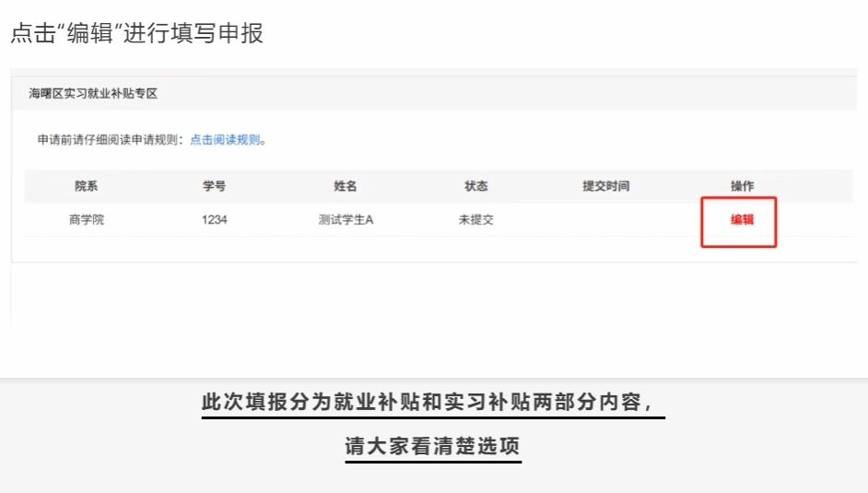Open the 点击阅读规则 link
This screenshot has height=493, width=868.
pos(226,140)
